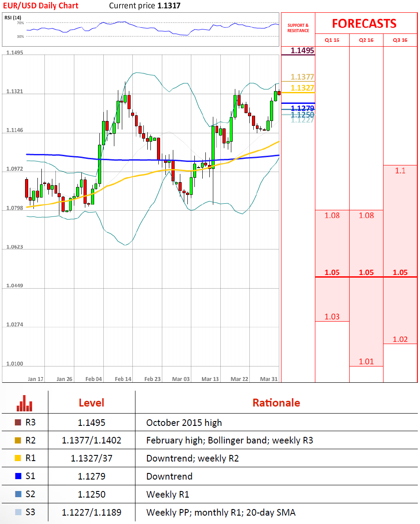Image resolution: width=420 pixels, height=524 pixels.
Task: Click the S3 row label
Action: [x=30, y=512]
